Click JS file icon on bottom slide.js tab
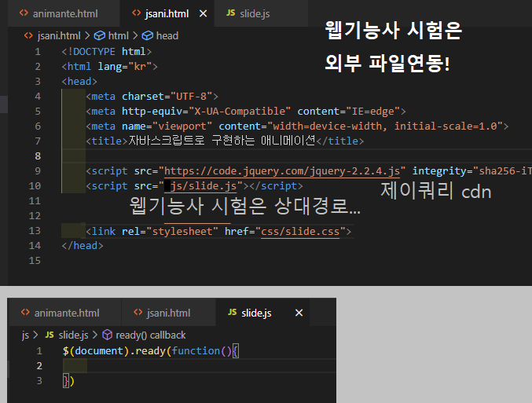532x403 pixels. point(233,312)
